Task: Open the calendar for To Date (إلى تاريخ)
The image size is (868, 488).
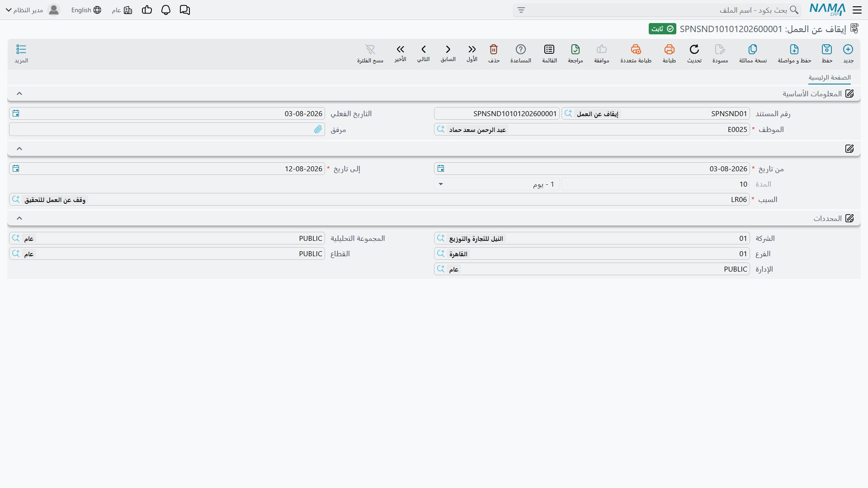Action: [16, 169]
